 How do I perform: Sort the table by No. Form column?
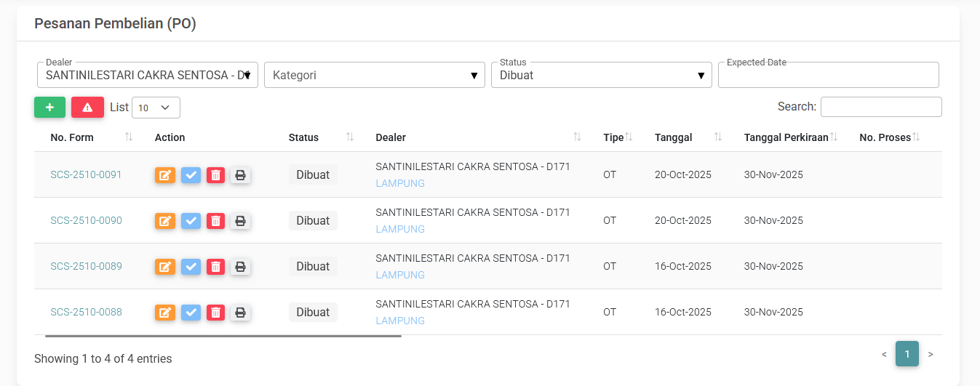click(73, 137)
